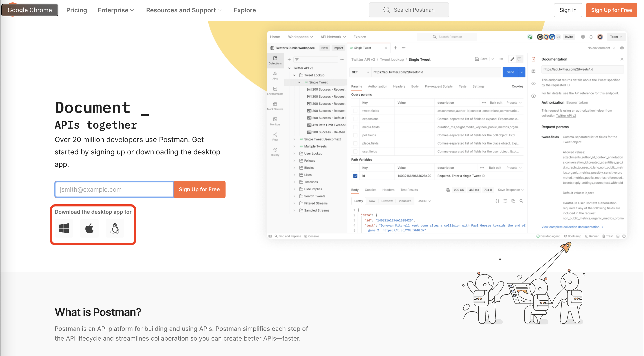Viewport: 644px width, 356px height.
Task: Check the tweet.fields parameter checkbox
Action: pyautogui.click(x=355, y=111)
